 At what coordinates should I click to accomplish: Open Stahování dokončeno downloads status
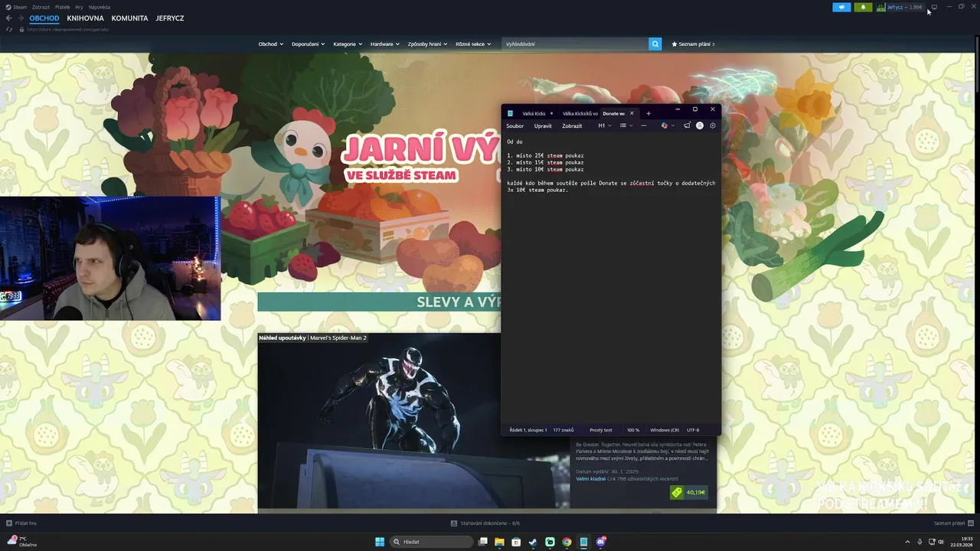485,523
